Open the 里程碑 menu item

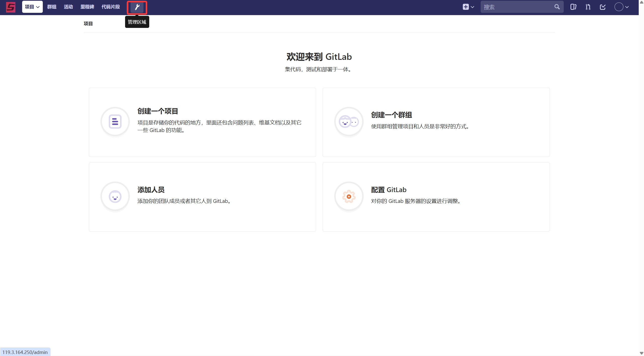click(87, 7)
